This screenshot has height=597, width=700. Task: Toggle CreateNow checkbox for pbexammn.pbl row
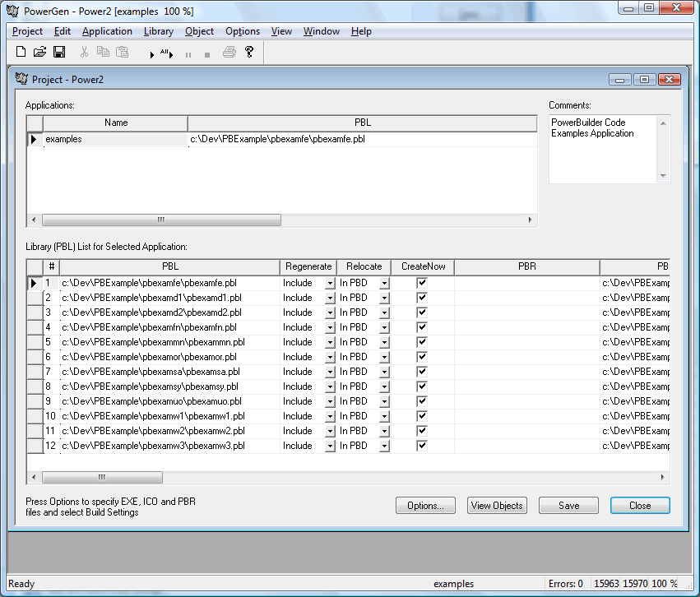(x=422, y=342)
